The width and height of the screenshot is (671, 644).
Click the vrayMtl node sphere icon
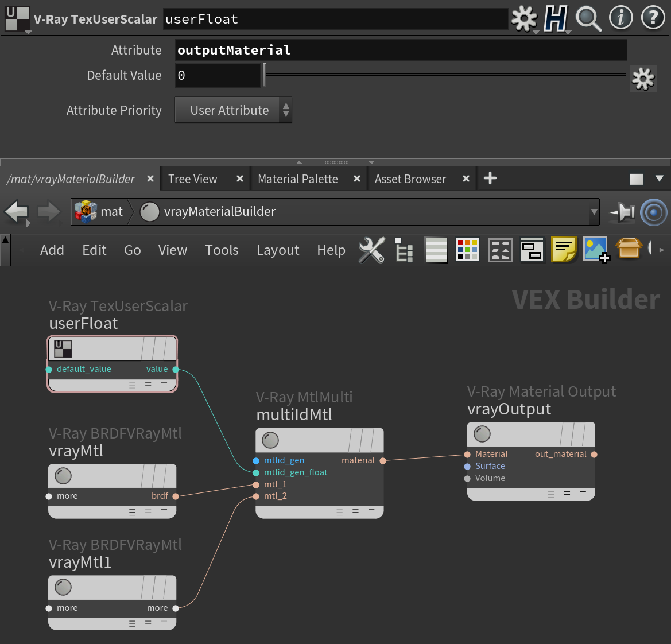click(63, 476)
